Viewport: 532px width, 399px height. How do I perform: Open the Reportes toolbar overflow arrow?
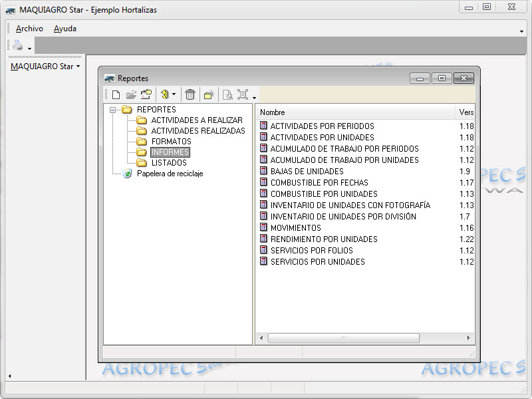pyautogui.click(x=254, y=98)
